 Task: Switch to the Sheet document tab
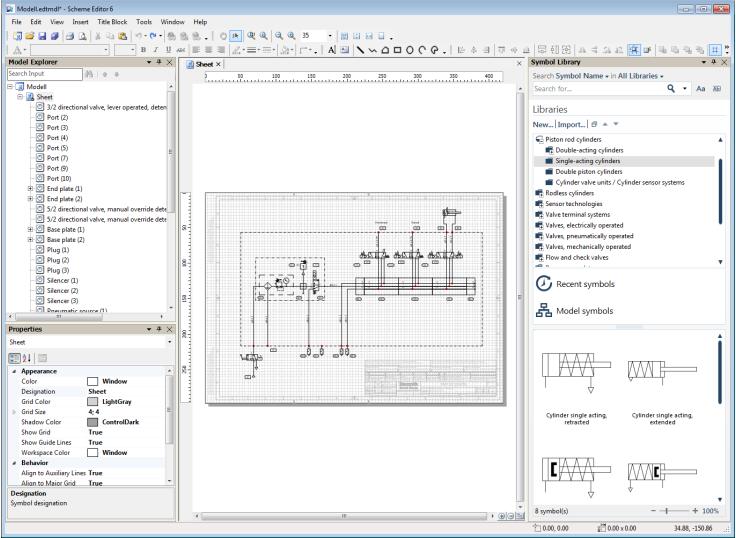click(x=204, y=64)
